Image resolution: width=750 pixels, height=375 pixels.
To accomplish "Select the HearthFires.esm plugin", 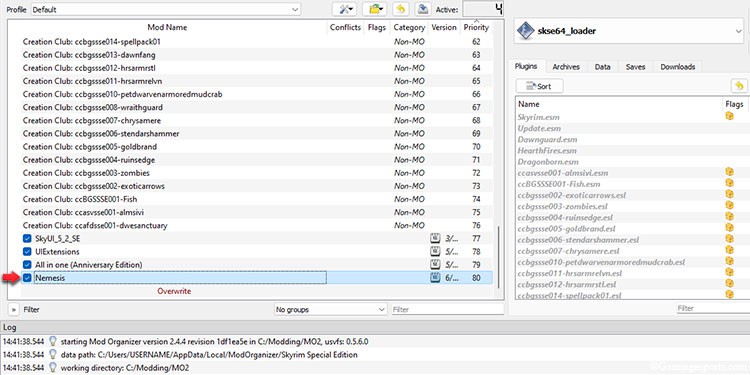I will [x=547, y=151].
